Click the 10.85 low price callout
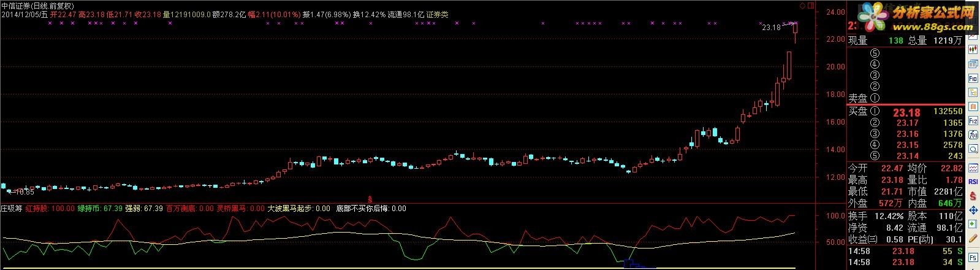 [x=25, y=192]
